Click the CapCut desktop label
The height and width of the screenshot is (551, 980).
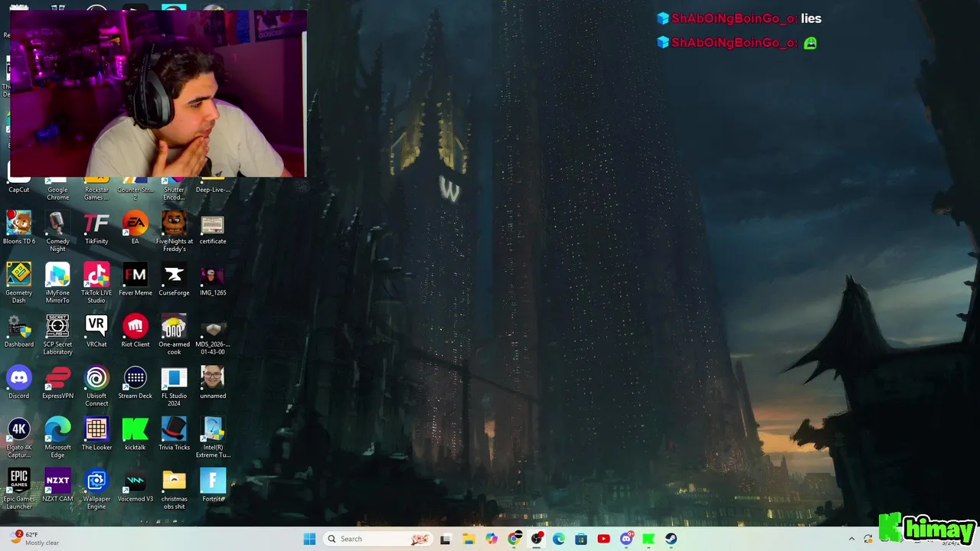click(19, 190)
